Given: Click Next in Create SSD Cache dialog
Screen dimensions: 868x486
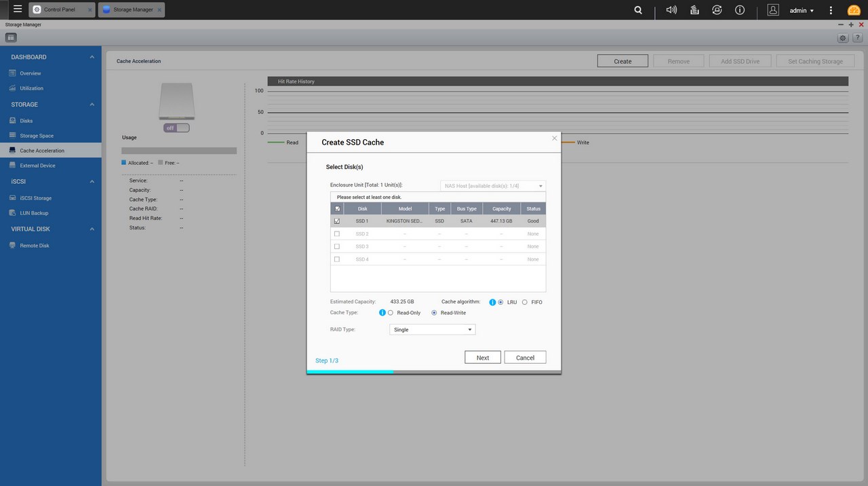Looking at the screenshot, I should (x=483, y=357).
